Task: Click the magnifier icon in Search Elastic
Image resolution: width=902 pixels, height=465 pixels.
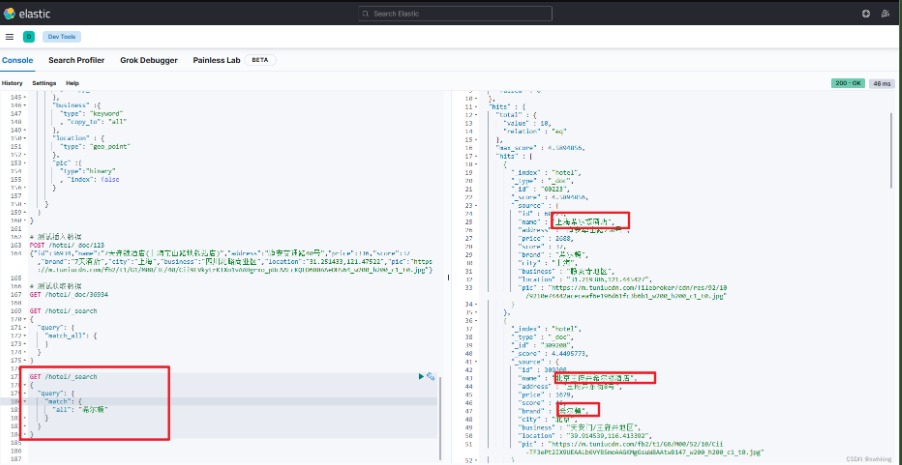Action: [x=366, y=14]
